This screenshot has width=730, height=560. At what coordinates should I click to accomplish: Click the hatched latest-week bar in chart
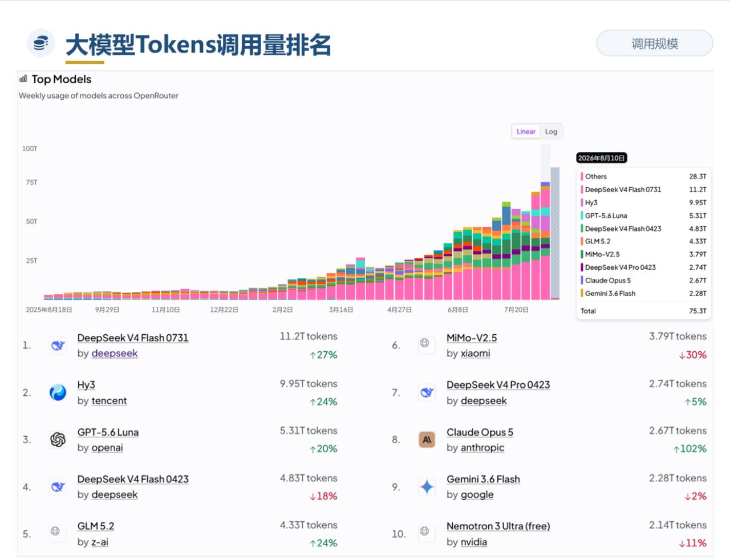[x=555, y=233]
